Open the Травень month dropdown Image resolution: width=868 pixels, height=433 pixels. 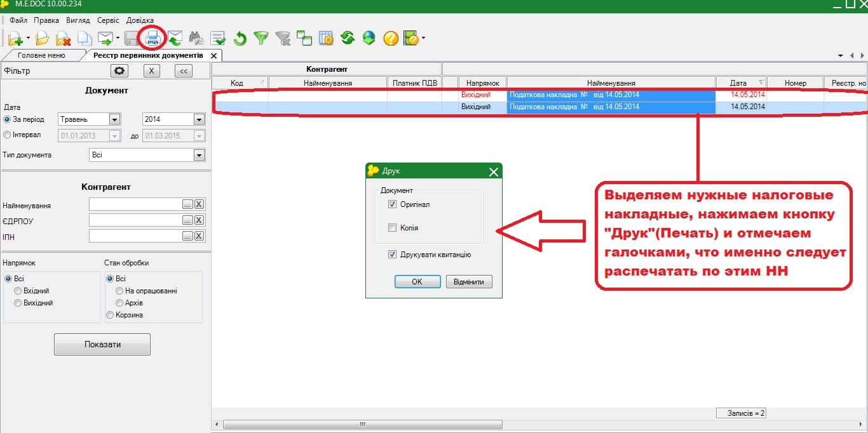(x=114, y=119)
